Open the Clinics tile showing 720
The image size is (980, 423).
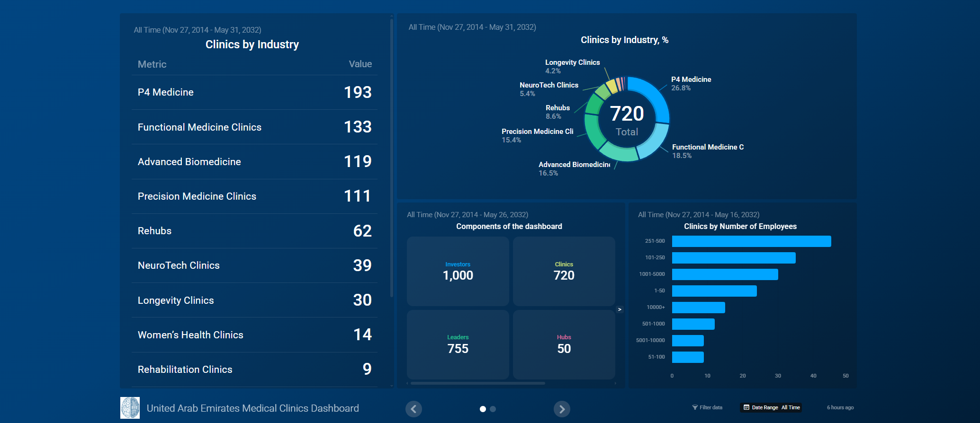point(564,271)
